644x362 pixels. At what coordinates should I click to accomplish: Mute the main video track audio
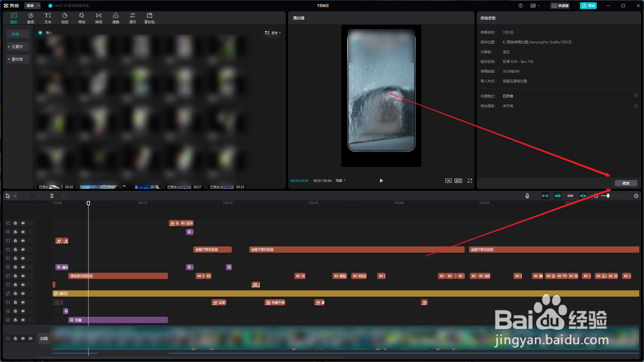point(31,338)
